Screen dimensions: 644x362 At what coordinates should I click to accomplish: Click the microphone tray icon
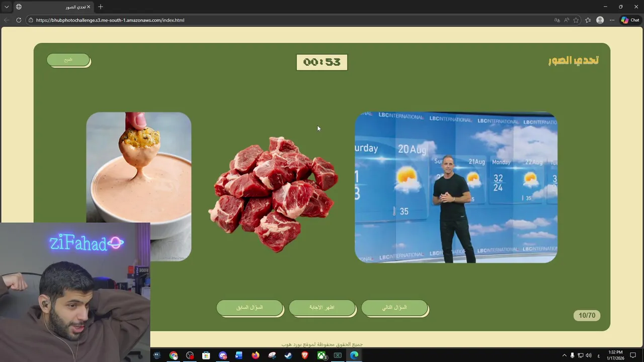[572, 355]
